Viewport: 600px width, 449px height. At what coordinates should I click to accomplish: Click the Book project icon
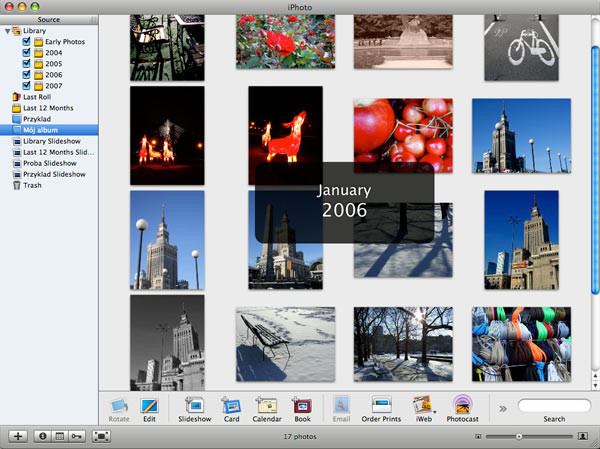[x=301, y=406]
